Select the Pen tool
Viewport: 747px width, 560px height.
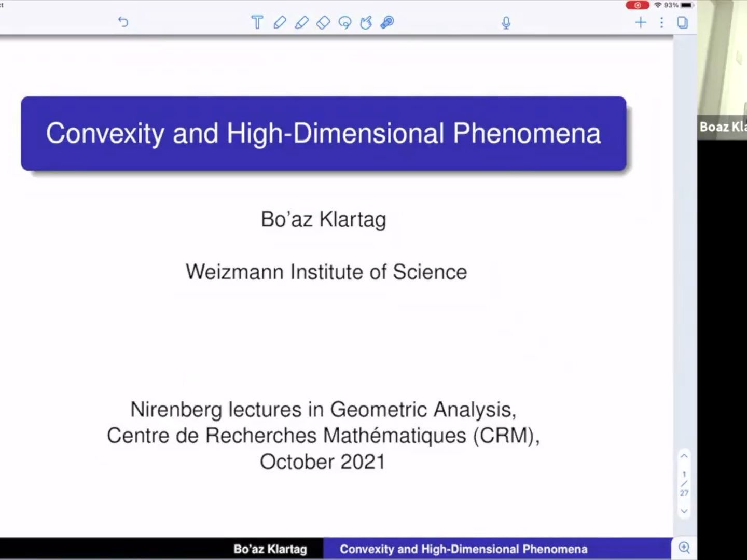280,22
